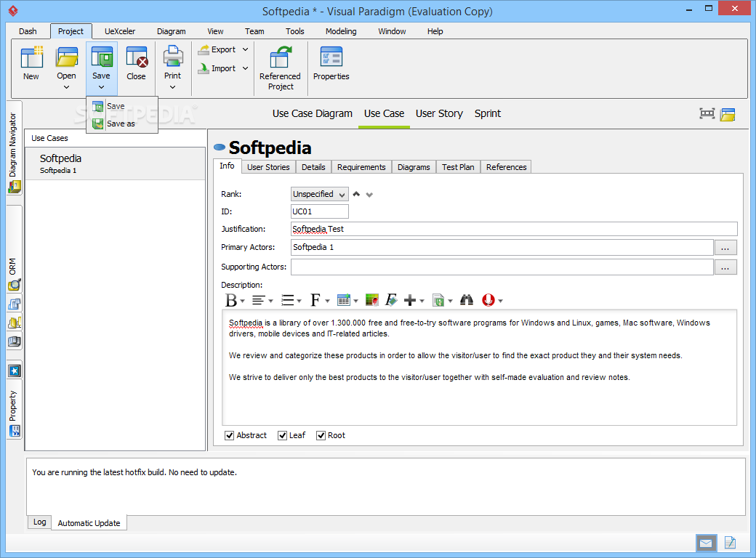
Task: Expand the Import dropdown
Action: coord(246,68)
